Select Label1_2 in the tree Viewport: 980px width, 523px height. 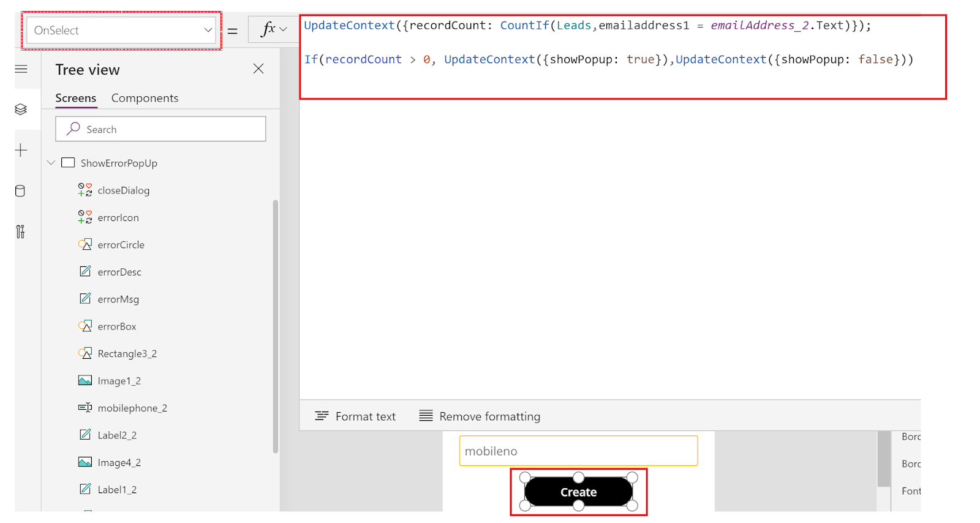click(x=117, y=490)
